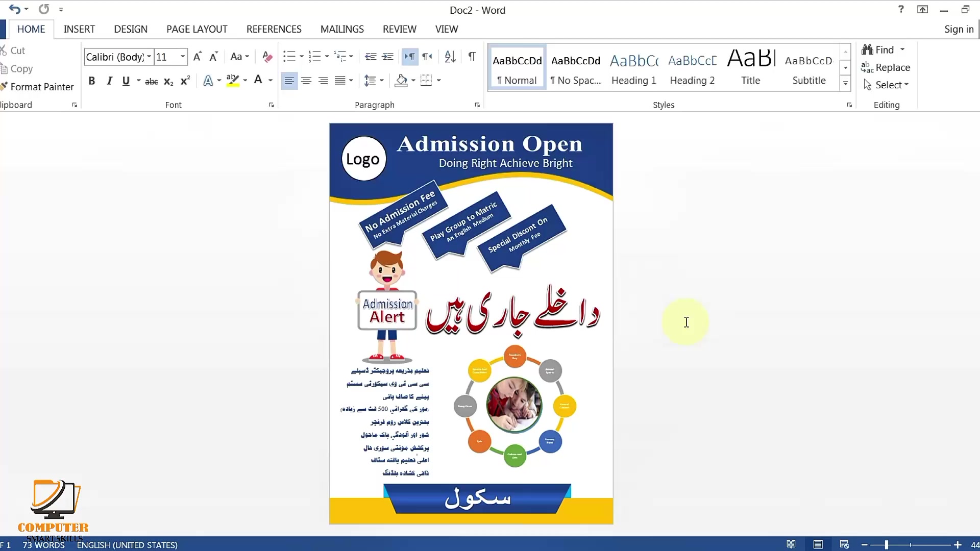Click the Bullets list icon
The width and height of the screenshot is (980, 551).
pyautogui.click(x=289, y=57)
